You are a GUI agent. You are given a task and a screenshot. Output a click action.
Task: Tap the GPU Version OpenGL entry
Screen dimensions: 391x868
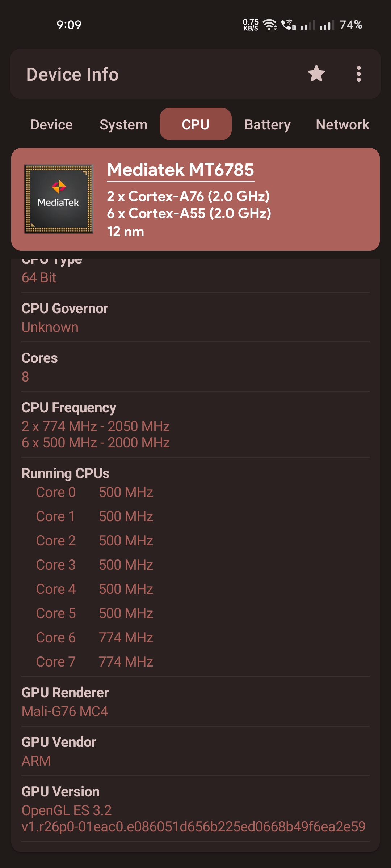tap(195, 809)
